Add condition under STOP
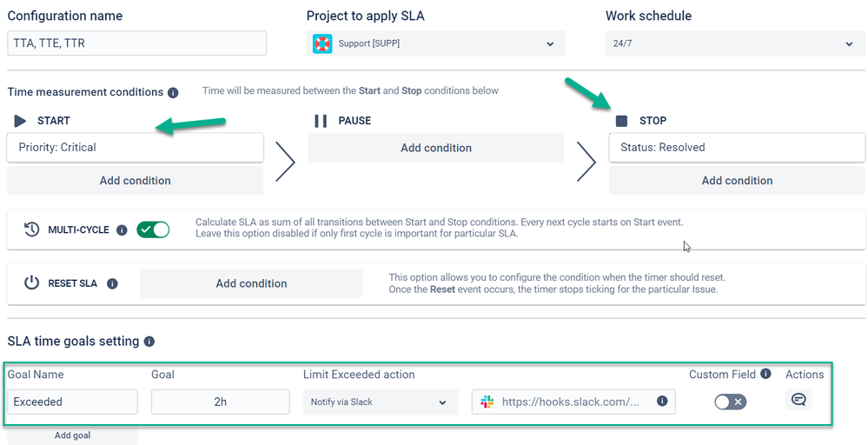The width and height of the screenshot is (868, 445). (x=737, y=181)
